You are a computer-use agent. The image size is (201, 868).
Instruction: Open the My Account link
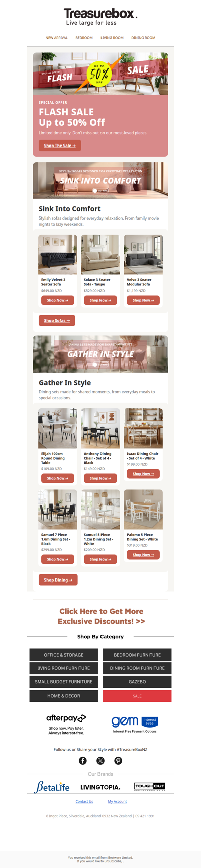point(117,801)
